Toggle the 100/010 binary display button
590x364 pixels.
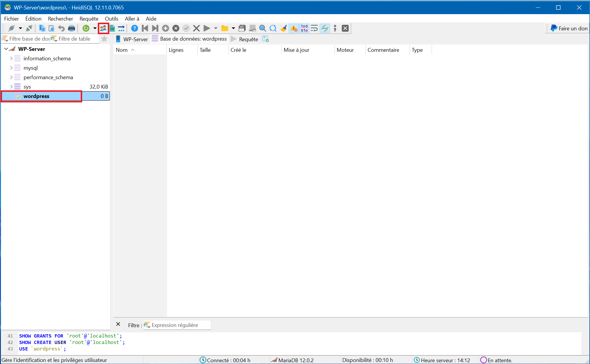coord(304,28)
